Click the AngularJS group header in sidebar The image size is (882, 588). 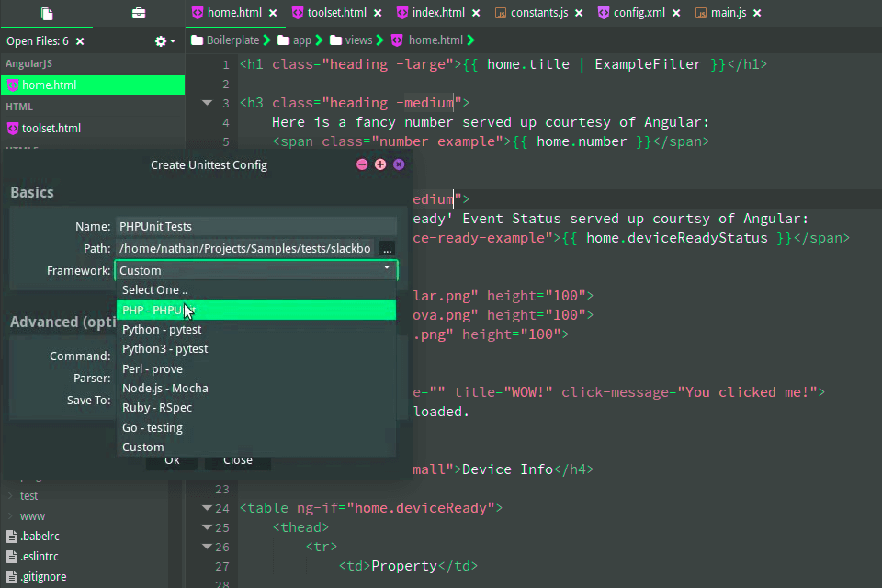pyautogui.click(x=28, y=63)
